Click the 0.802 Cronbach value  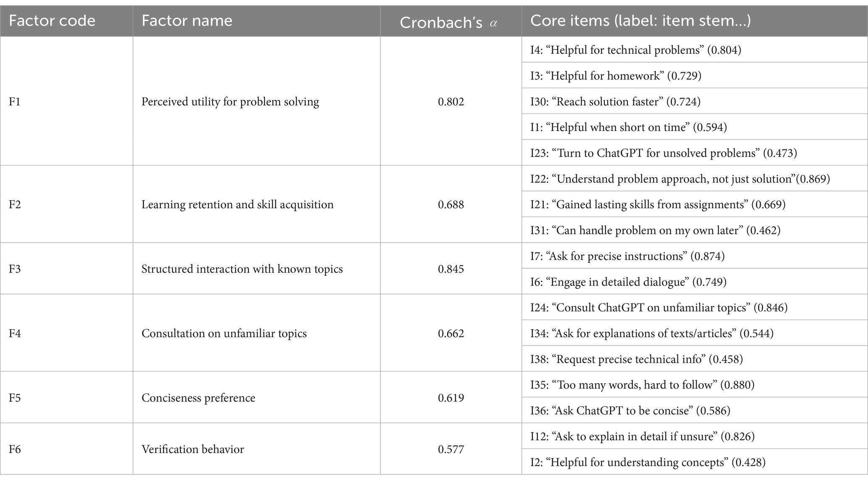coord(451,102)
